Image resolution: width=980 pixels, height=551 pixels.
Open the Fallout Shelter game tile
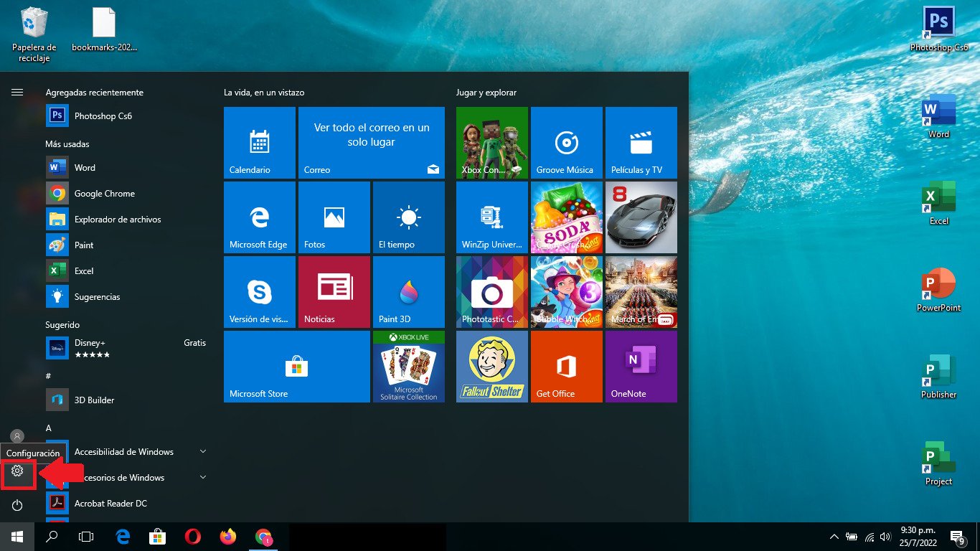(492, 367)
